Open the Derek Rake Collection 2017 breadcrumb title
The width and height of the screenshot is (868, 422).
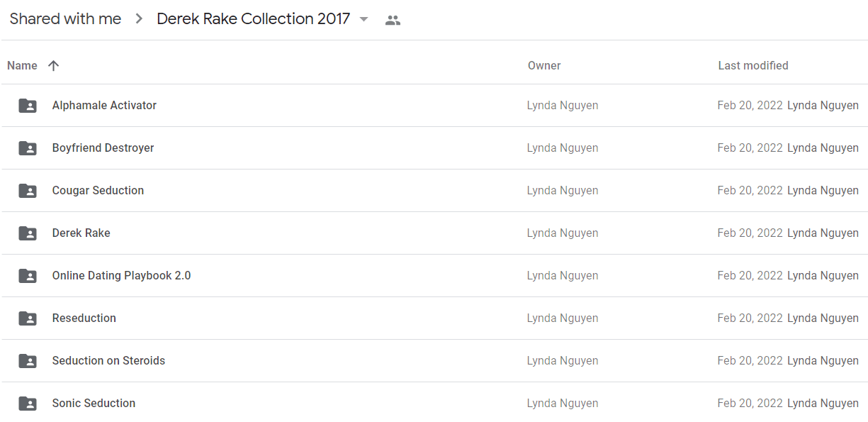pyautogui.click(x=254, y=19)
